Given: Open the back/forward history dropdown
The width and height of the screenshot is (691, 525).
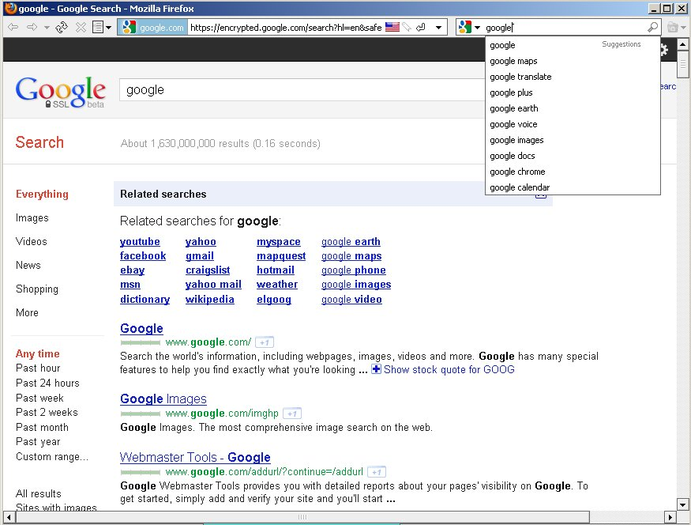Looking at the screenshot, I should tap(46, 28).
